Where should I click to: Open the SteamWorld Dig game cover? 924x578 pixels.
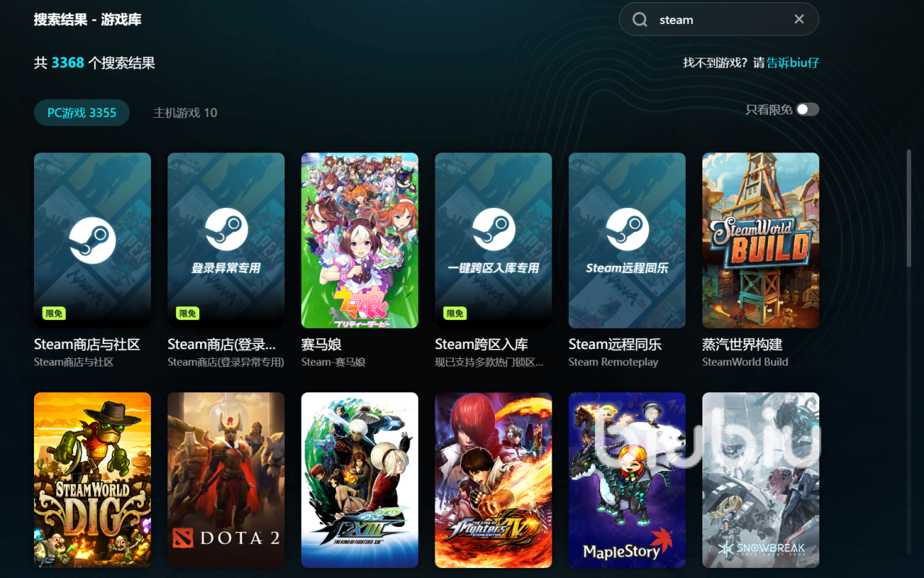tap(92, 480)
